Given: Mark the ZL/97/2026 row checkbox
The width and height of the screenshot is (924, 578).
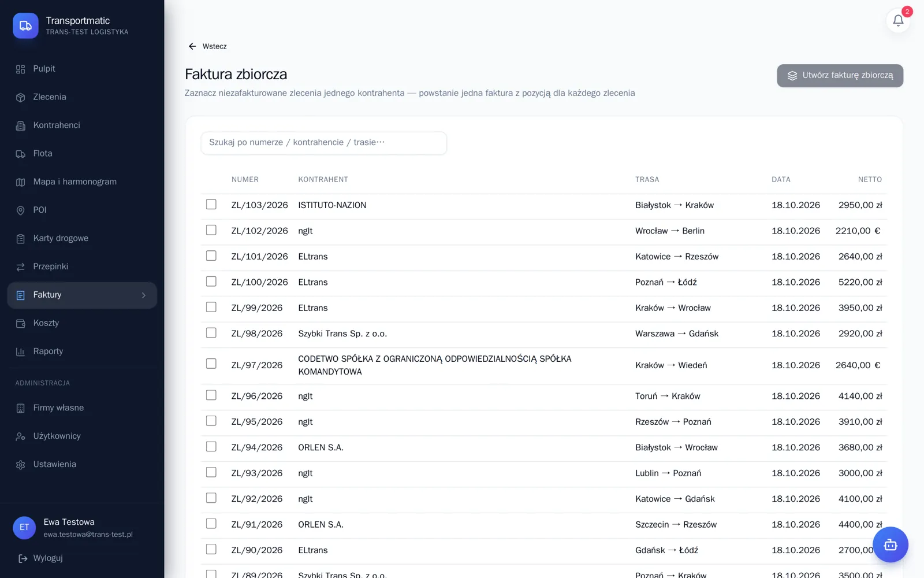Looking at the screenshot, I should [211, 364].
